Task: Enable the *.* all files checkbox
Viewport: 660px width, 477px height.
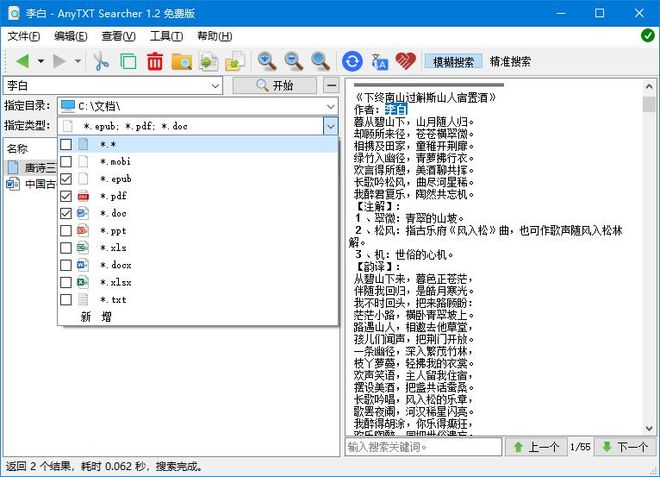Action: [x=66, y=144]
